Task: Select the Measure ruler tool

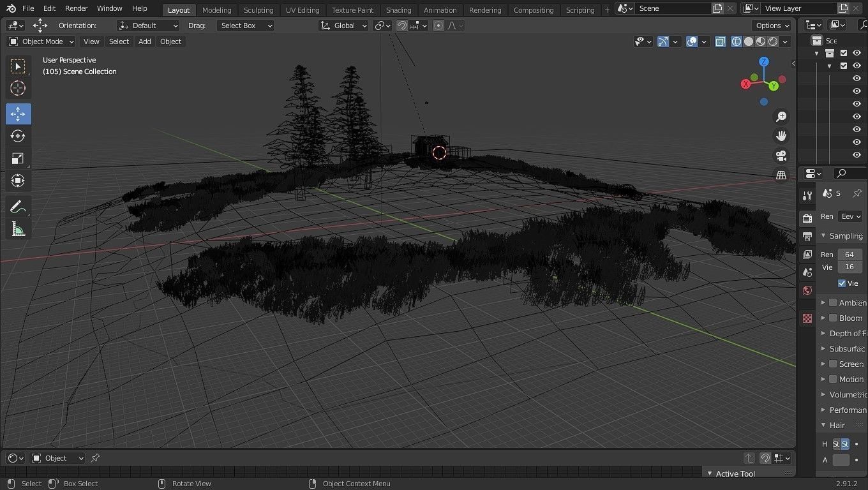Action: pyautogui.click(x=18, y=228)
